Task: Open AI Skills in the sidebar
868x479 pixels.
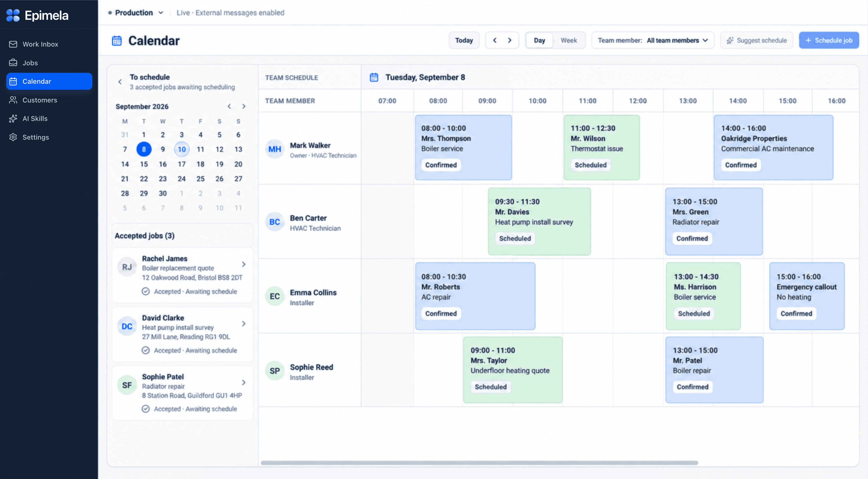Action: [x=49, y=119]
